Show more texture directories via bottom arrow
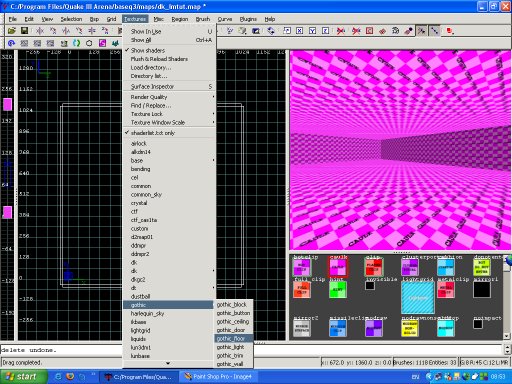Viewport: 512px width, 384px height. pos(168,363)
